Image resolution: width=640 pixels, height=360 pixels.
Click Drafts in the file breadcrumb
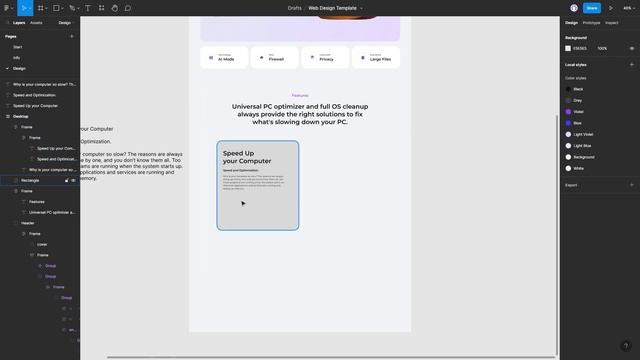pyautogui.click(x=294, y=8)
